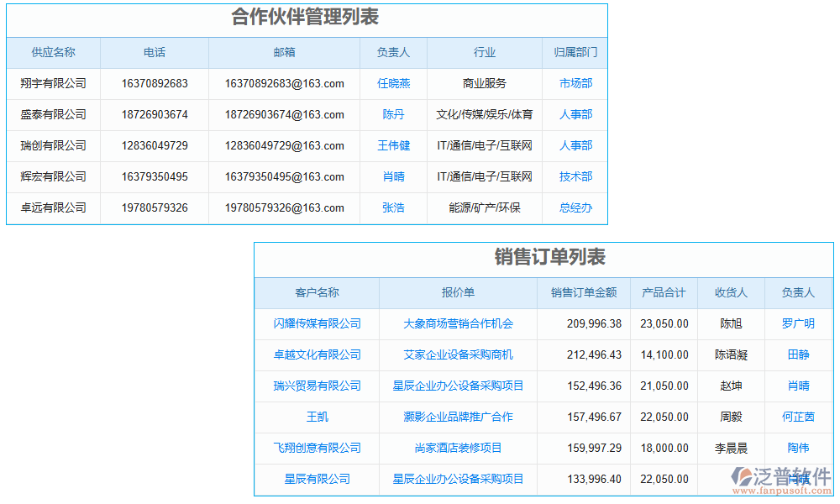Screen dimensions: 840x504
Task: Select the 销售订单金额 column header
Action: coord(584,292)
